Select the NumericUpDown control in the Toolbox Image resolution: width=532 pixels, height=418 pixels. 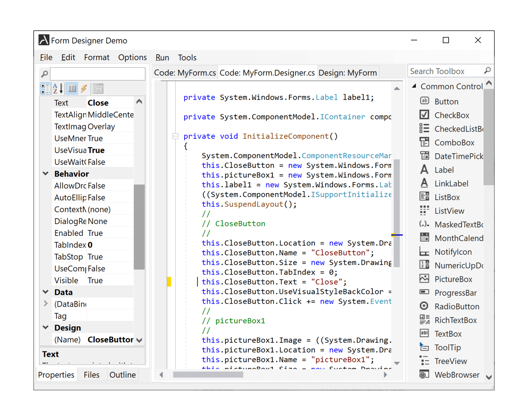[x=458, y=265]
